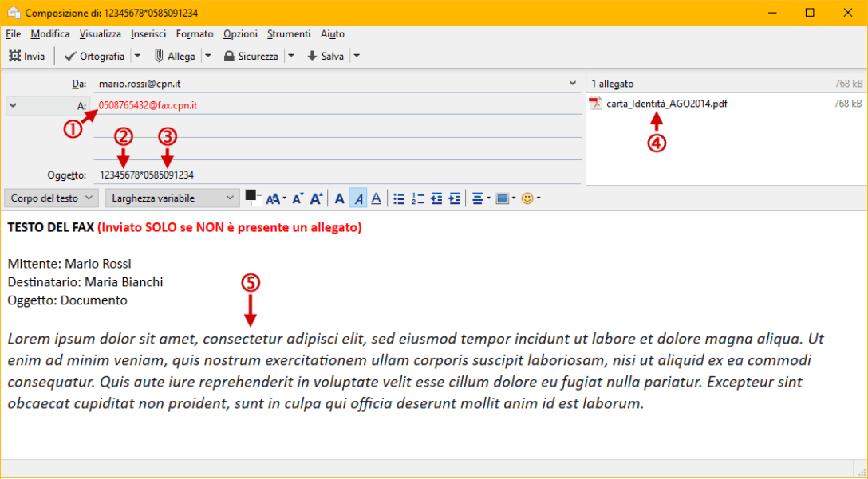
Task: Toggle italic text formatting
Action: pyautogui.click(x=358, y=198)
